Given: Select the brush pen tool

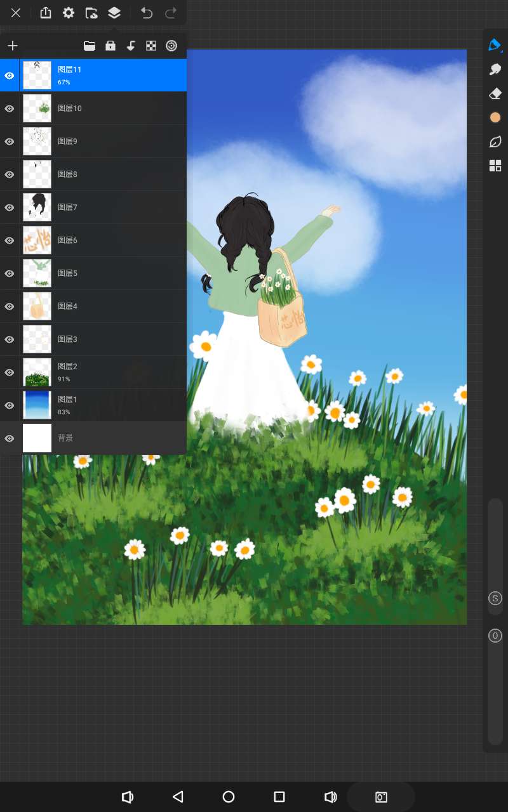Looking at the screenshot, I should [x=495, y=45].
